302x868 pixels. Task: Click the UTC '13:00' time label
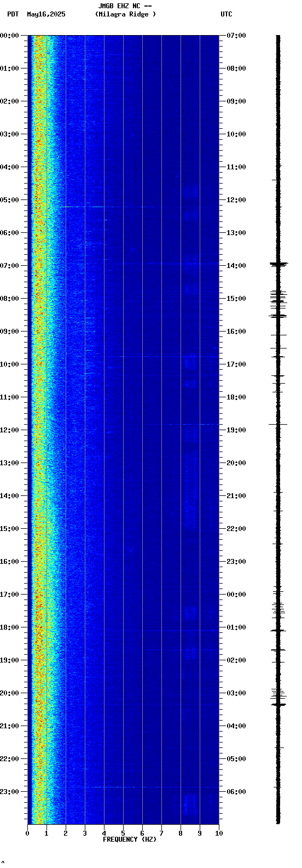point(236,233)
